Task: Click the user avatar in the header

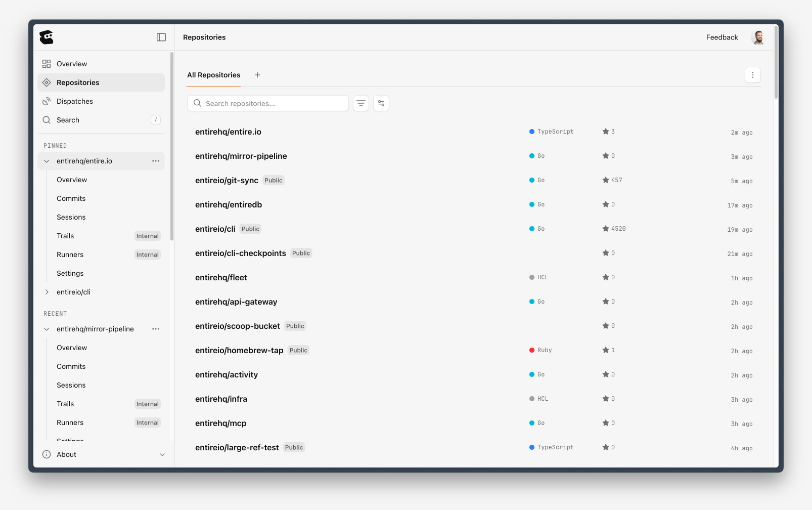Action: [x=758, y=37]
